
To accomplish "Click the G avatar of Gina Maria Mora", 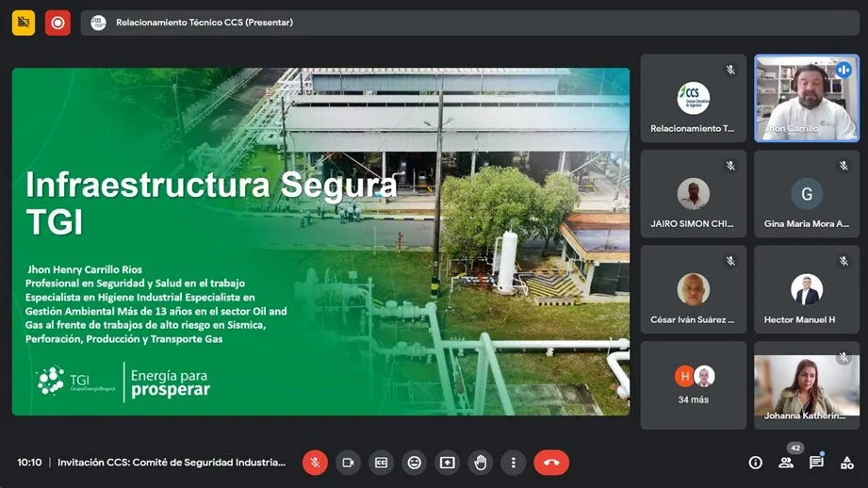I will click(x=807, y=194).
